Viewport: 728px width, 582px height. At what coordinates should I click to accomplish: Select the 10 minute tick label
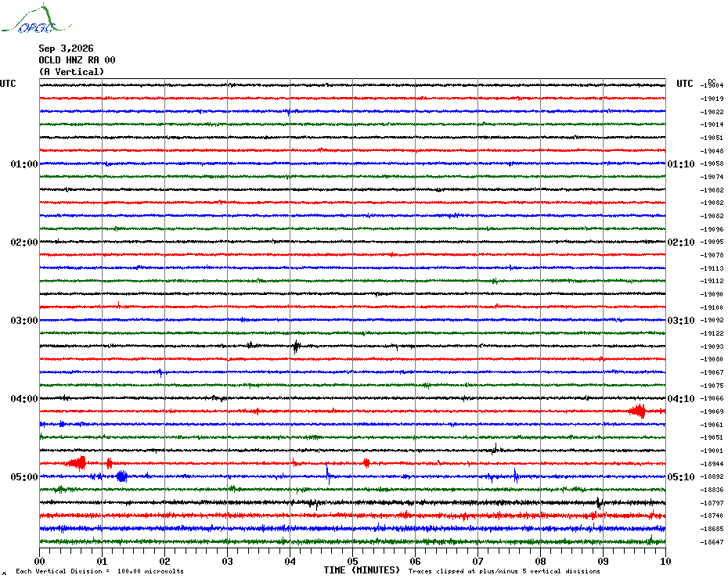[x=665, y=561]
